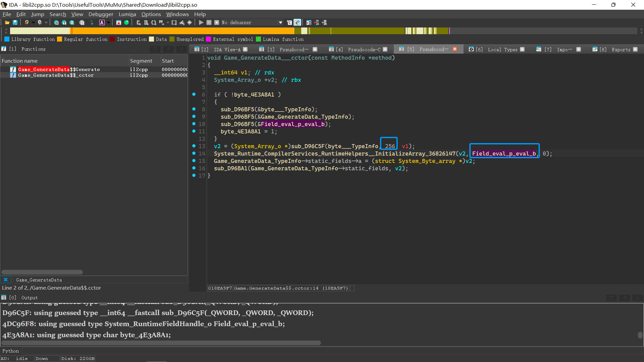Toggle breakpoint dot on line 6
The width and height of the screenshot is (644, 362).
(194, 94)
